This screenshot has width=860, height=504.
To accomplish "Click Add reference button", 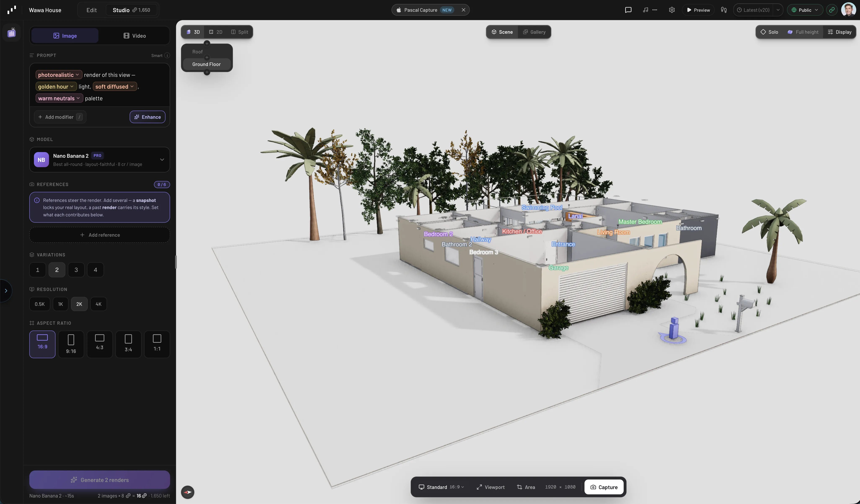I will tap(99, 235).
